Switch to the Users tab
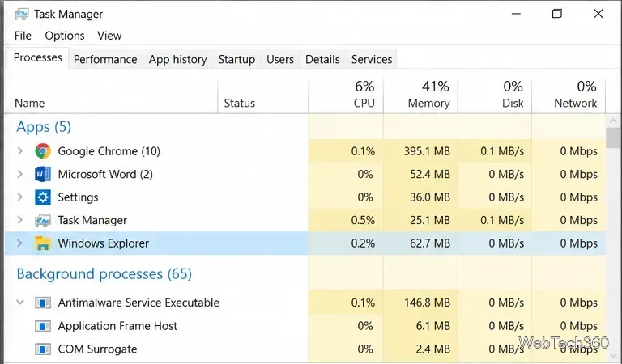This screenshot has height=364, width=622. tap(280, 59)
